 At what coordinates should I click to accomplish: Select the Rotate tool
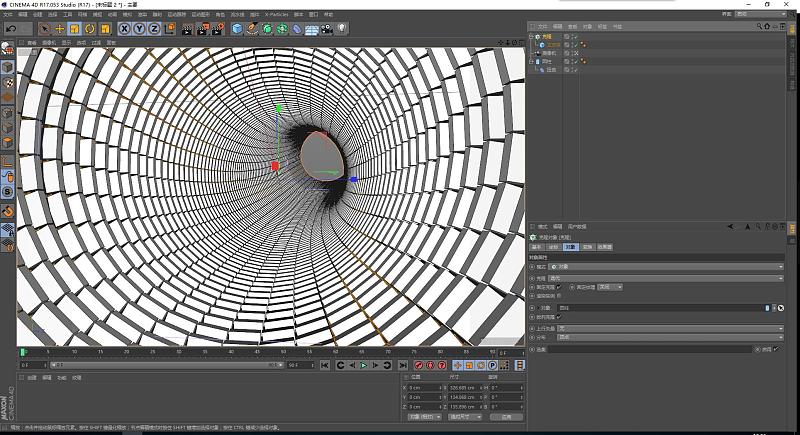coord(90,29)
